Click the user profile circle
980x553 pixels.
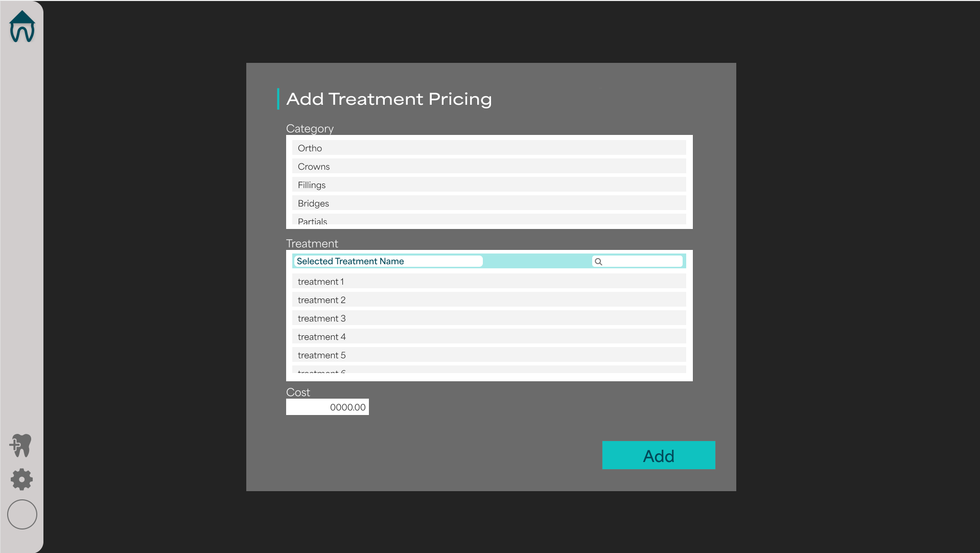pos(22,514)
